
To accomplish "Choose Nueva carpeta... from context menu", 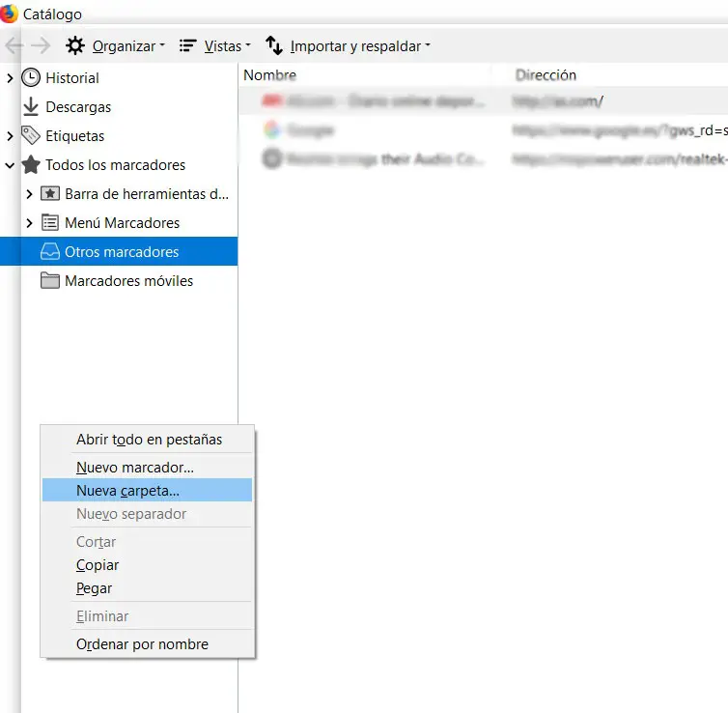I will (x=147, y=490).
